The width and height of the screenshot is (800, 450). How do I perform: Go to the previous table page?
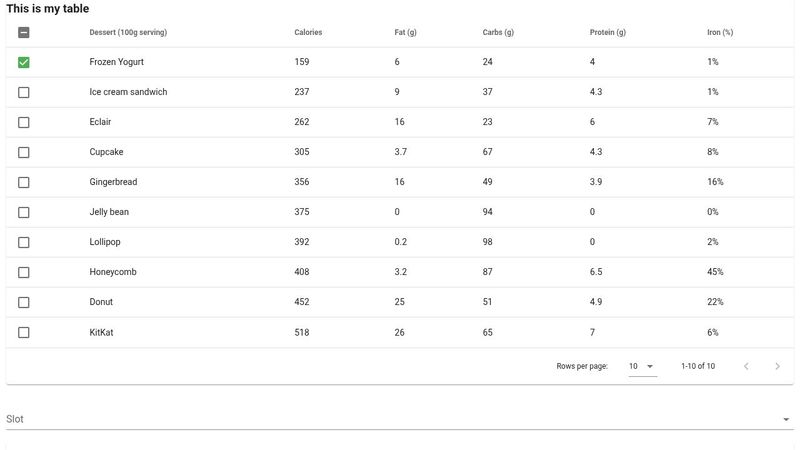[746, 366]
